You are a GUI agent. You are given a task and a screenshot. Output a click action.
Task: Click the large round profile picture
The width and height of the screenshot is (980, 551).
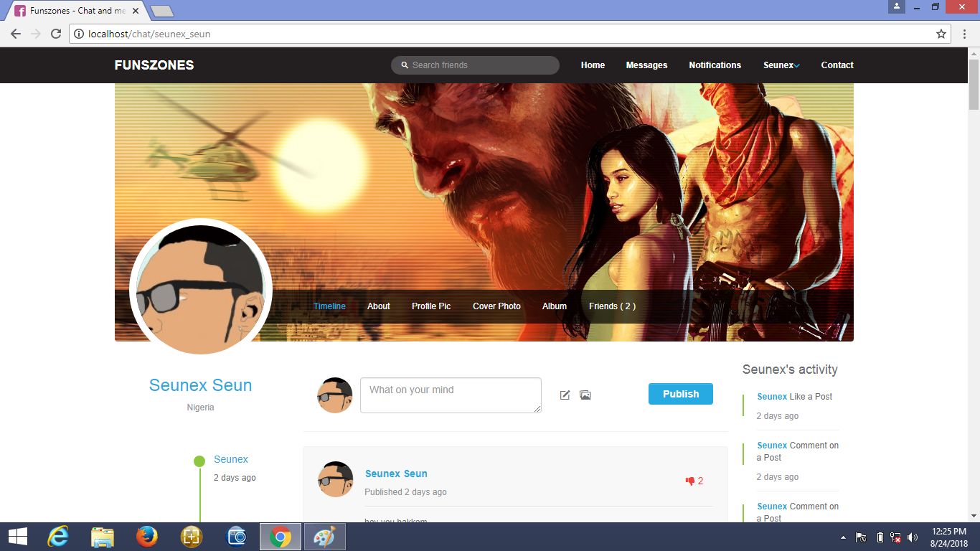pyautogui.click(x=201, y=289)
